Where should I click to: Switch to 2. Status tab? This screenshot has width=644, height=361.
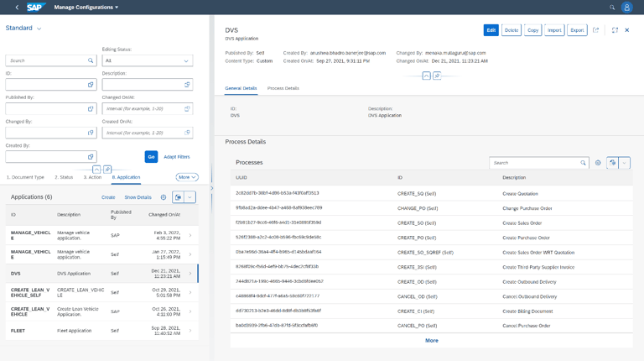pos(64,177)
